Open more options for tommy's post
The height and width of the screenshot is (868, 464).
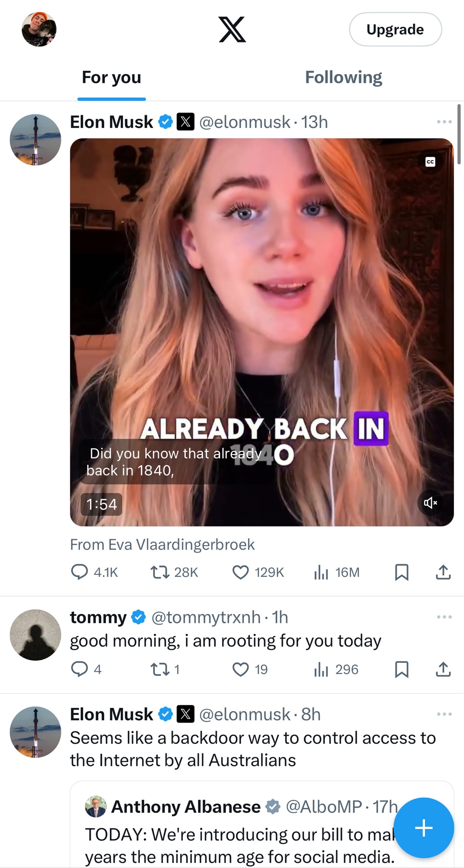click(x=444, y=617)
